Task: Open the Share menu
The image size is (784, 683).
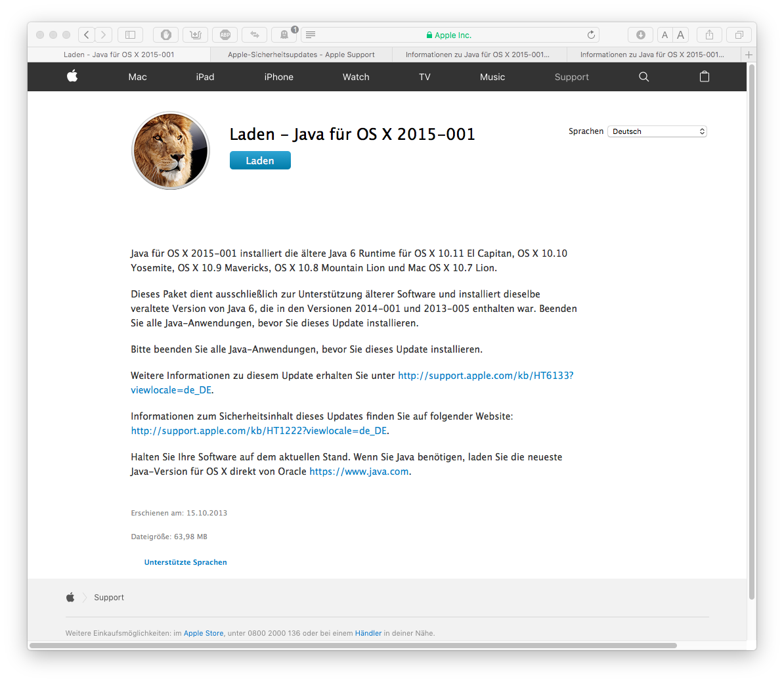Action: [709, 35]
